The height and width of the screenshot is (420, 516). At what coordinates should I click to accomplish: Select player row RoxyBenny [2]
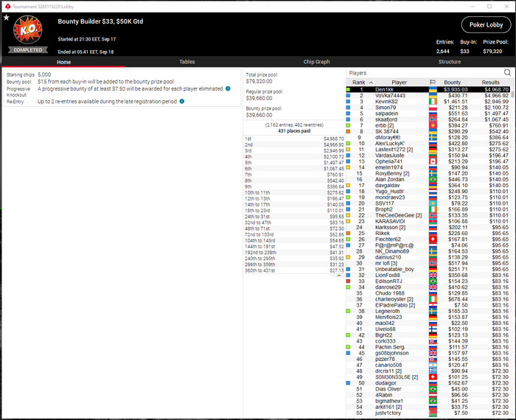pos(428,173)
